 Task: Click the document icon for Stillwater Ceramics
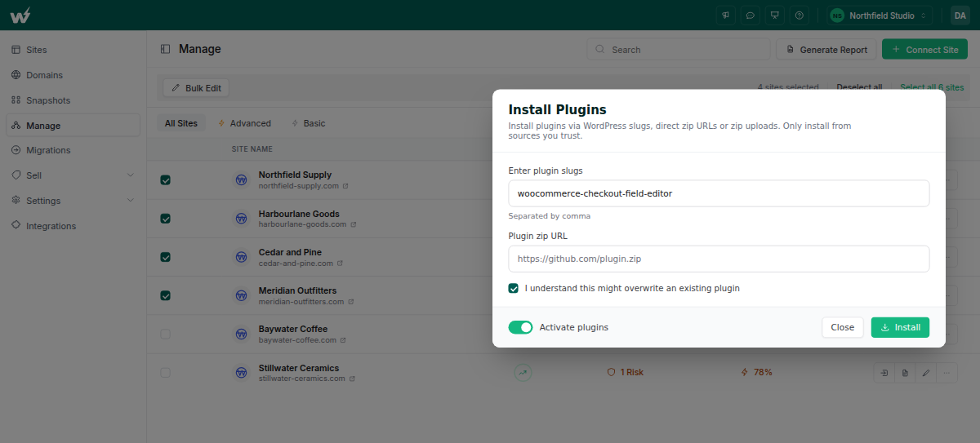click(x=905, y=372)
